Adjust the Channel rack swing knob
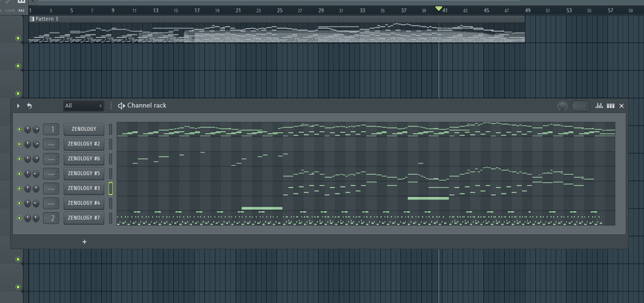This screenshot has width=644, height=303. [563, 106]
